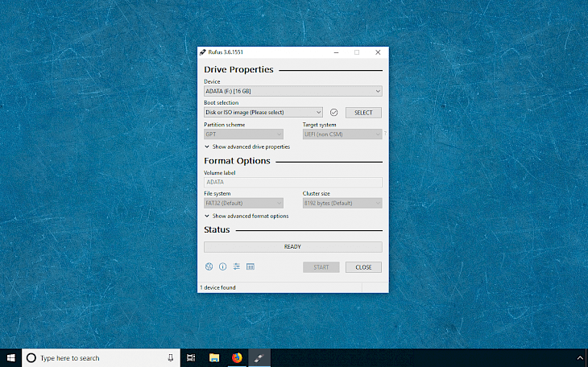Expand Show advanced drive properties
This screenshot has height=367, width=588.
point(247,147)
